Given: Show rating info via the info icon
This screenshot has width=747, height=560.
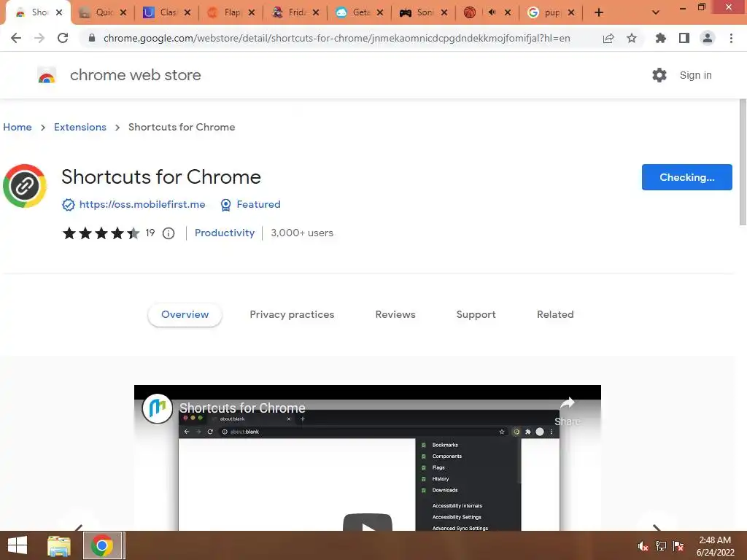Looking at the screenshot, I should point(169,233).
